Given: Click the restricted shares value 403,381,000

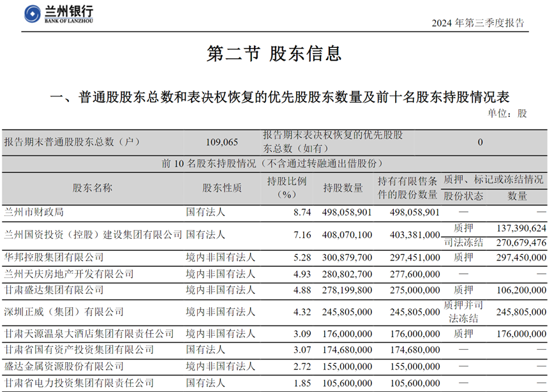Looking at the screenshot, I should pyautogui.click(x=415, y=235).
